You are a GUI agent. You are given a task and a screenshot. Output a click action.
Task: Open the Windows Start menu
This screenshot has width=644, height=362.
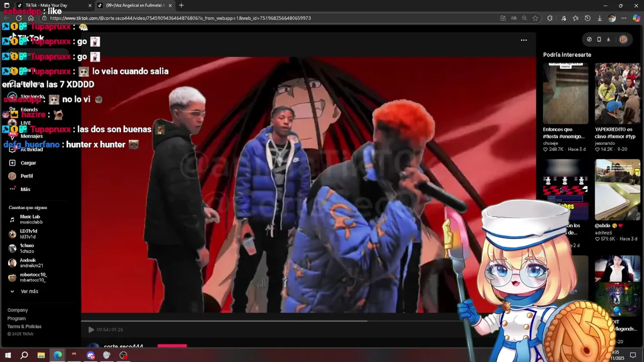7,355
